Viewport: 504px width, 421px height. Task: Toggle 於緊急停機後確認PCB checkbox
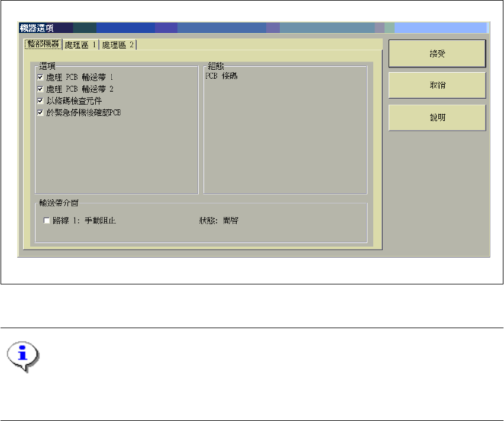pyautogui.click(x=40, y=113)
